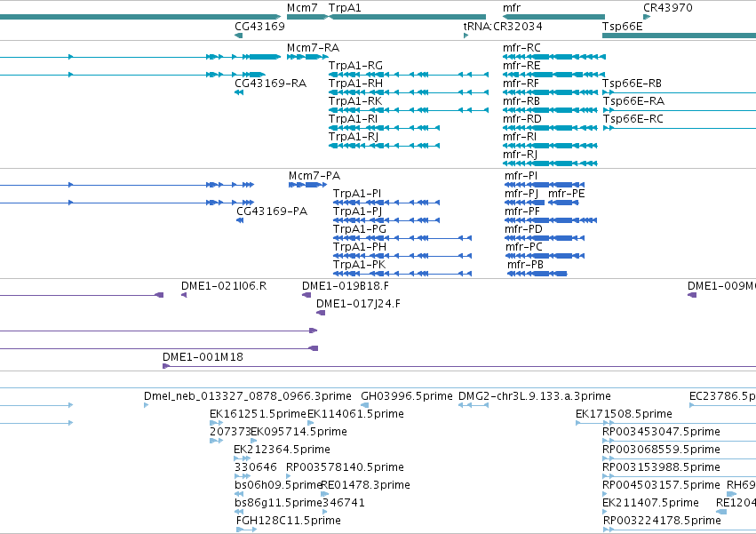Select EK161251.5prime EST
The height and width of the screenshot is (534, 756).
coord(216,423)
